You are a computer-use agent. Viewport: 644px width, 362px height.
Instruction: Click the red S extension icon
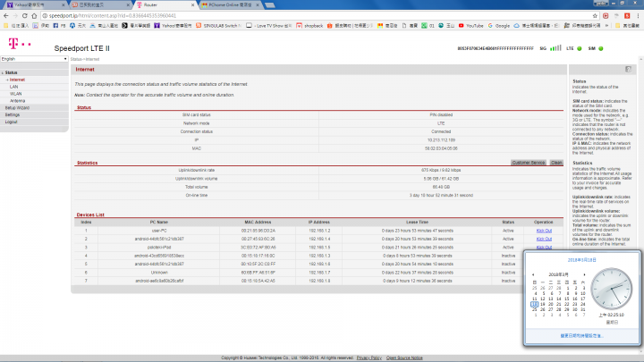(627, 15)
